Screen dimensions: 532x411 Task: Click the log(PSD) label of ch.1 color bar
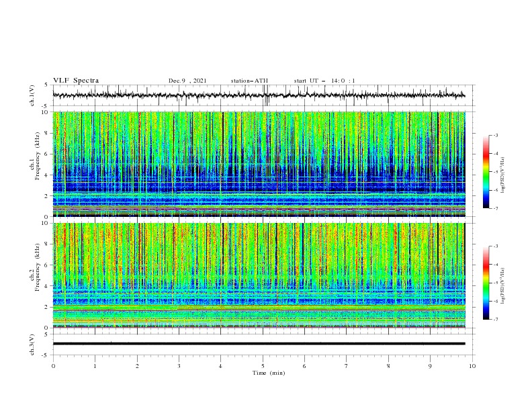pyautogui.click(x=503, y=175)
